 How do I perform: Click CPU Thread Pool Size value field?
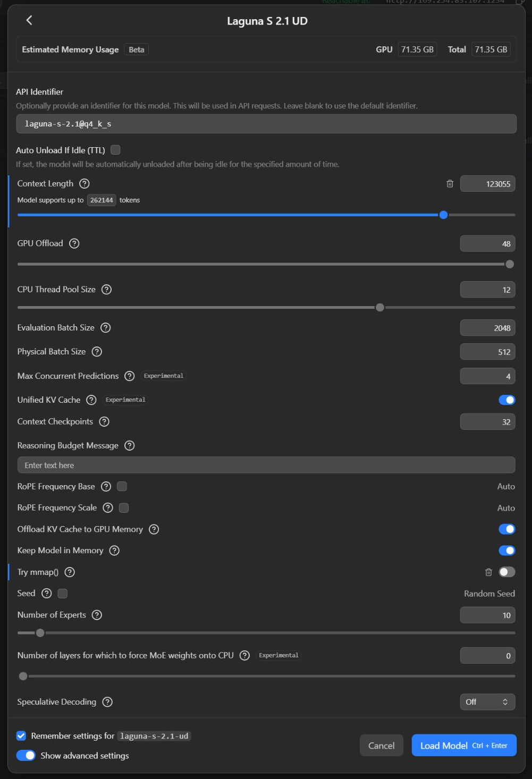point(487,290)
